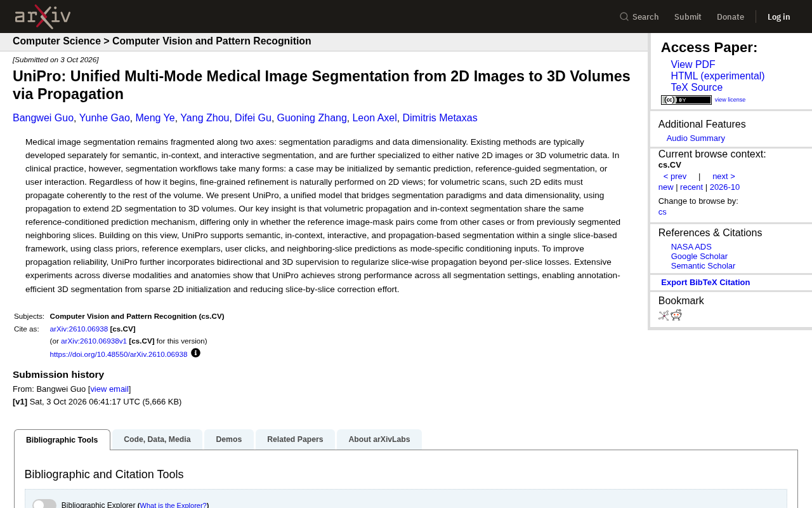Share the paper on Reddit
The height and width of the screenshot is (508, 812).
pyautogui.click(x=676, y=315)
